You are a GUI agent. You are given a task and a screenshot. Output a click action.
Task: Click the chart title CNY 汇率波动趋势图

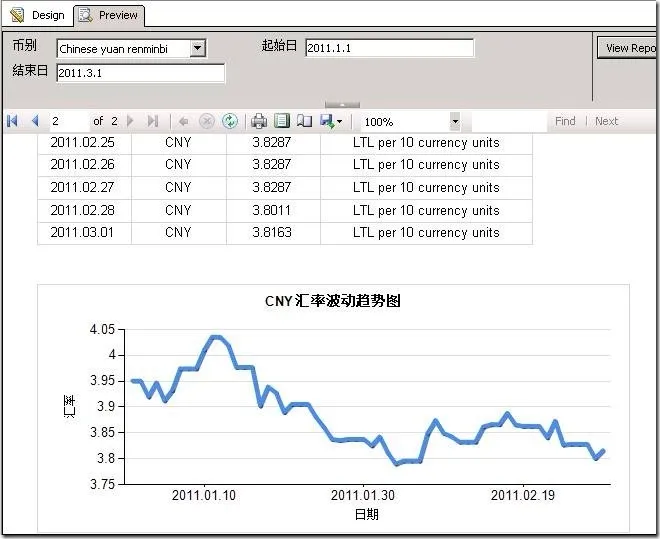tap(333, 301)
